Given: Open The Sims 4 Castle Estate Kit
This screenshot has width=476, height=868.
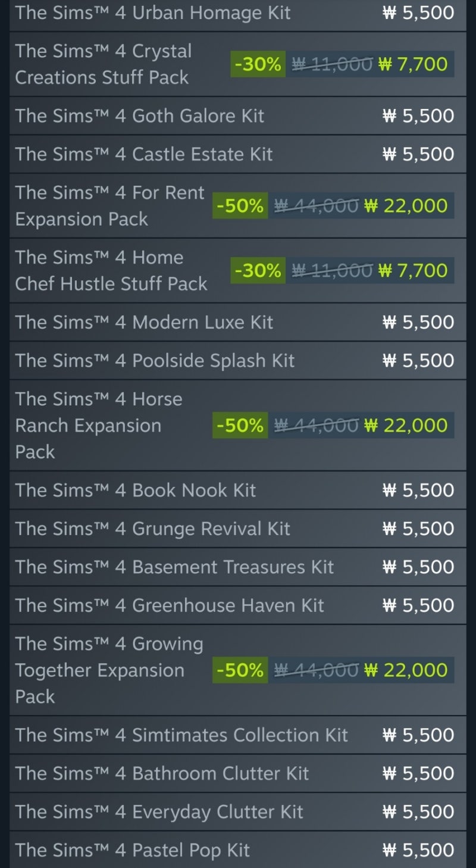Looking at the screenshot, I should point(237,154).
